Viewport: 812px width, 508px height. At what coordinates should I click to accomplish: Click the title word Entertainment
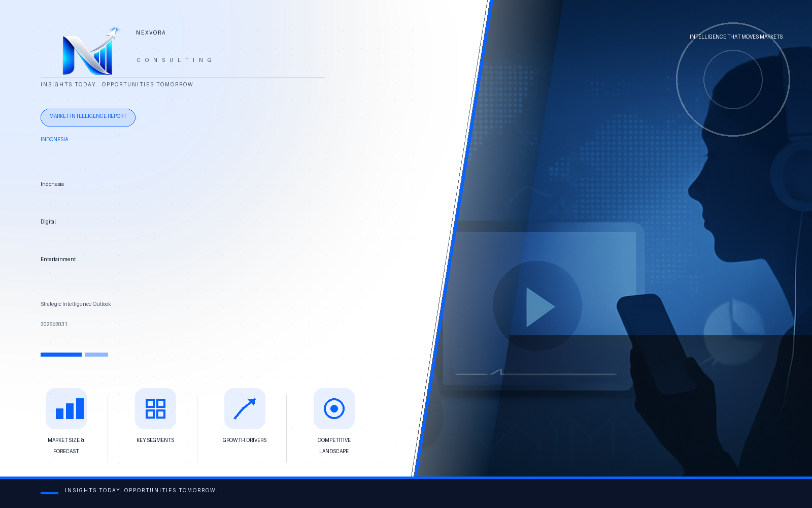click(x=58, y=259)
